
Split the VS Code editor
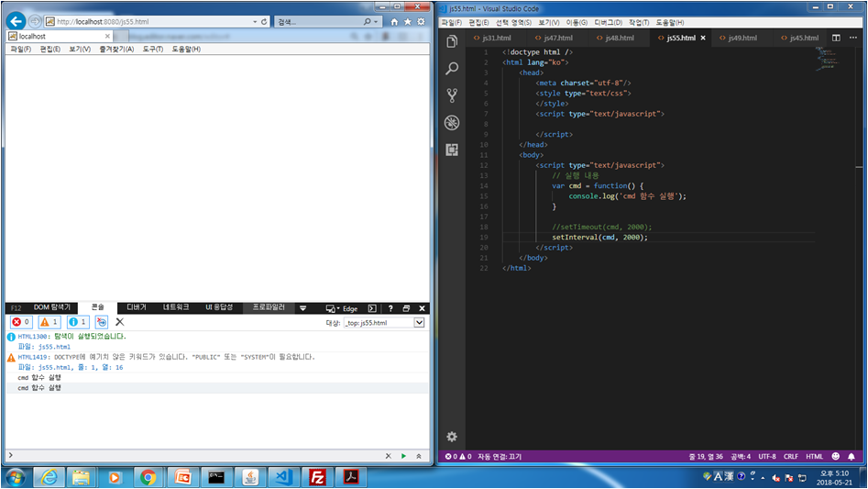click(x=836, y=38)
